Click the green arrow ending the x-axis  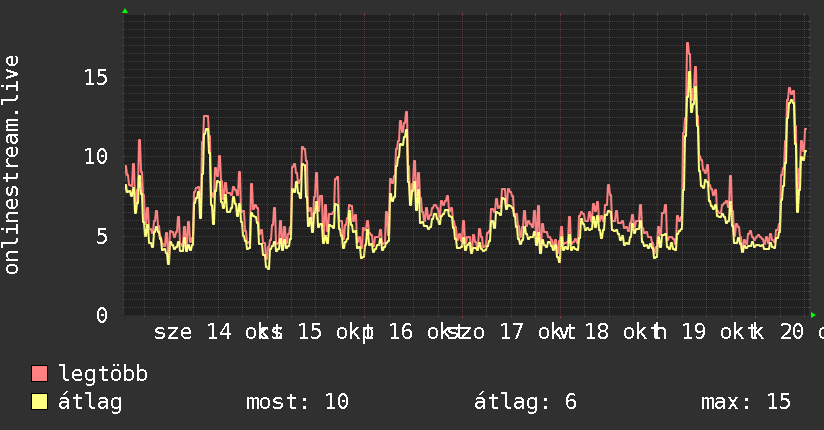point(813,315)
